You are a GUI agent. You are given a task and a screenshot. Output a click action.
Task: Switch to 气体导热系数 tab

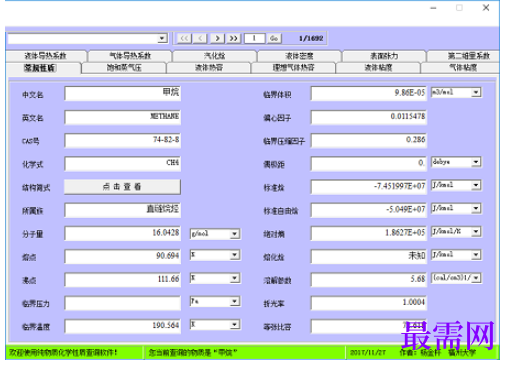(x=130, y=56)
